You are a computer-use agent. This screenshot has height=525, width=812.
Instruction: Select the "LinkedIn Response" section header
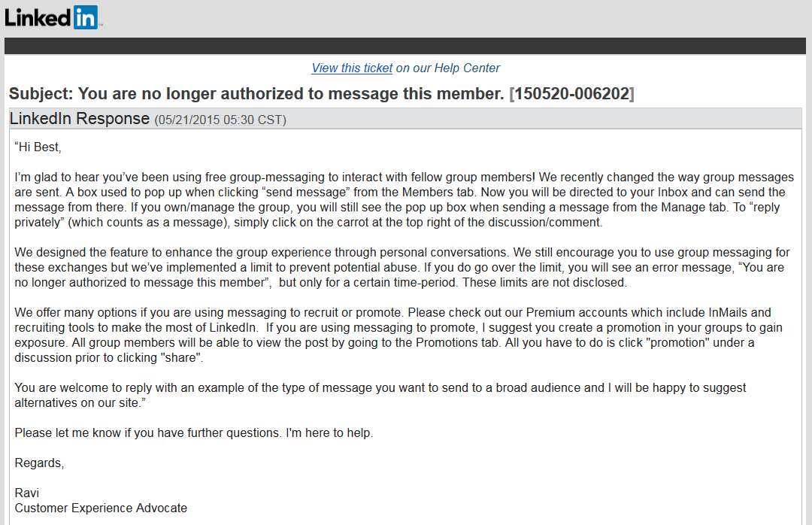(x=80, y=119)
